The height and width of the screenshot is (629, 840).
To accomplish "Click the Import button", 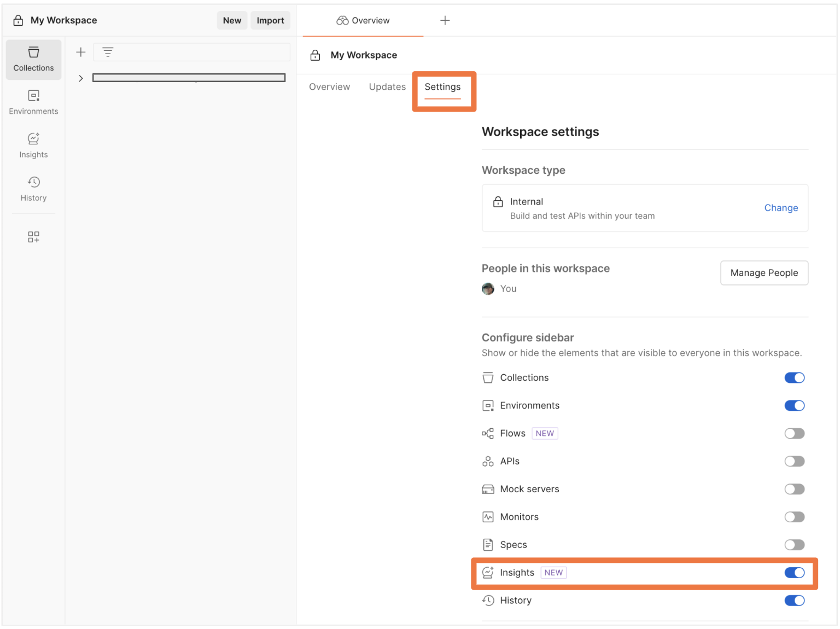I will point(270,20).
